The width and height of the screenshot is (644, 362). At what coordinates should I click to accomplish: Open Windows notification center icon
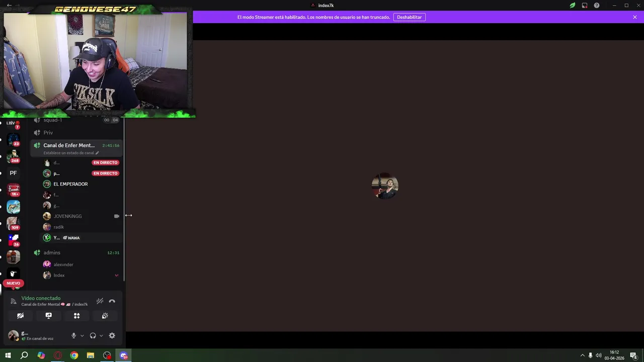click(x=634, y=355)
